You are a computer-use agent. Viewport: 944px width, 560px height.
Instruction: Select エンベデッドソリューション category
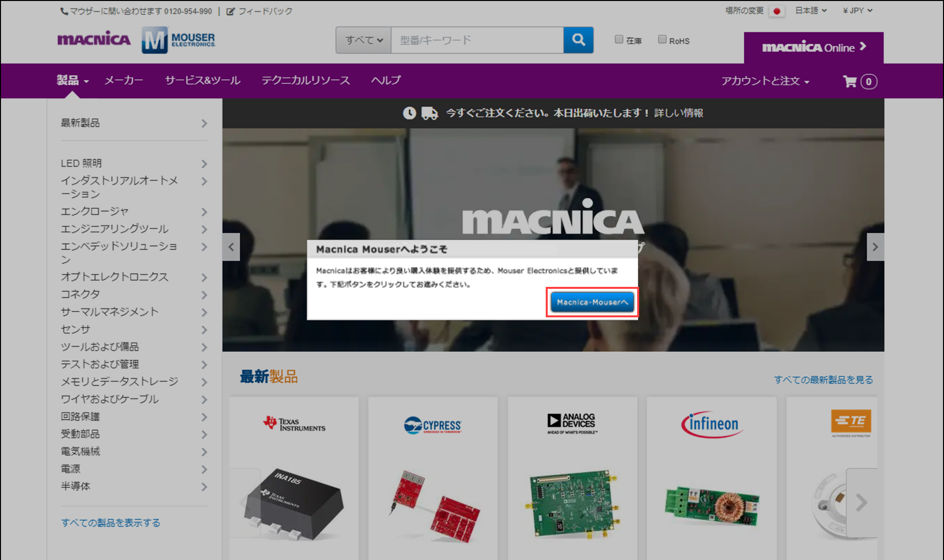pyautogui.click(x=119, y=252)
